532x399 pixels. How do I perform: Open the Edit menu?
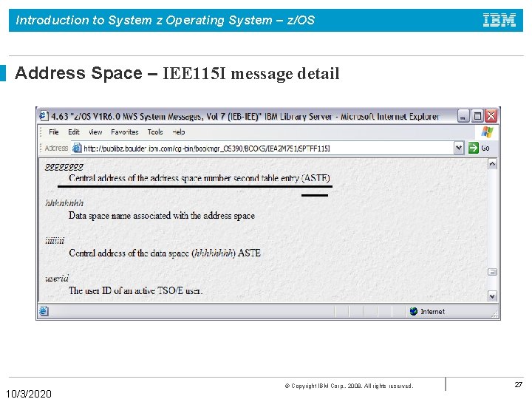(74, 132)
